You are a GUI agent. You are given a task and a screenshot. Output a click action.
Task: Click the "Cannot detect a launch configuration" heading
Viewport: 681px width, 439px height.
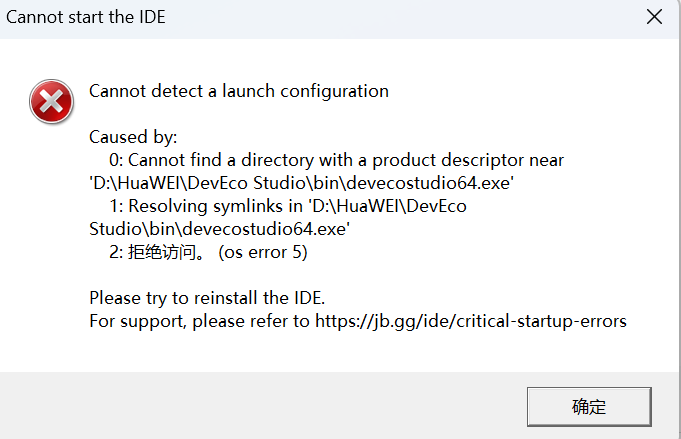[239, 91]
